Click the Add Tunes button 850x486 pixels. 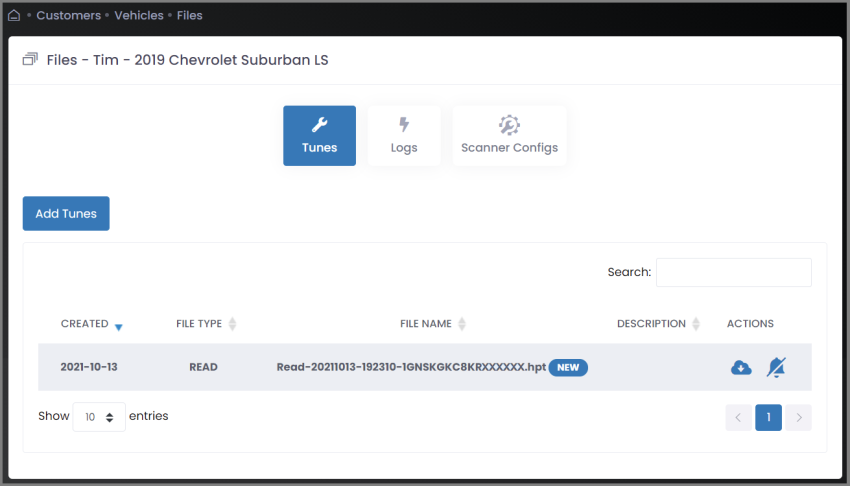[x=66, y=214]
